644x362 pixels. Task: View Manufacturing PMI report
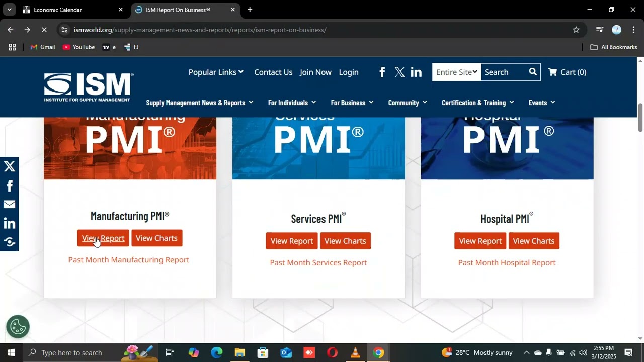pos(103,238)
